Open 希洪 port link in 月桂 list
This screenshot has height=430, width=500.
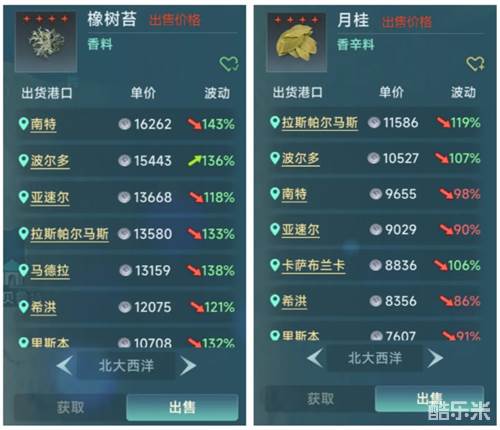pos(294,301)
